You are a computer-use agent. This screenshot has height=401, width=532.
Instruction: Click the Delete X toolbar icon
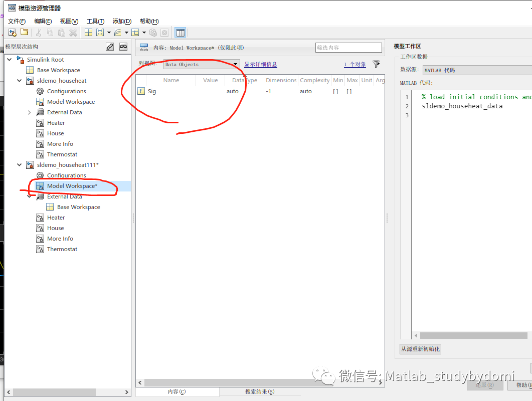click(73, 33)
